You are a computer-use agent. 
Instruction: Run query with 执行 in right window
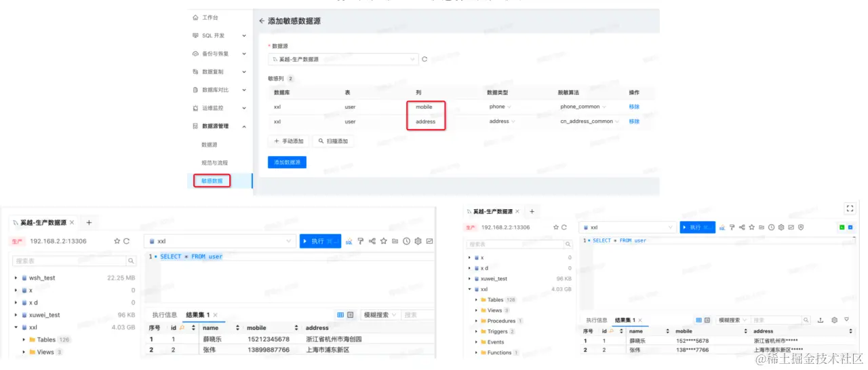pos(697,227)
